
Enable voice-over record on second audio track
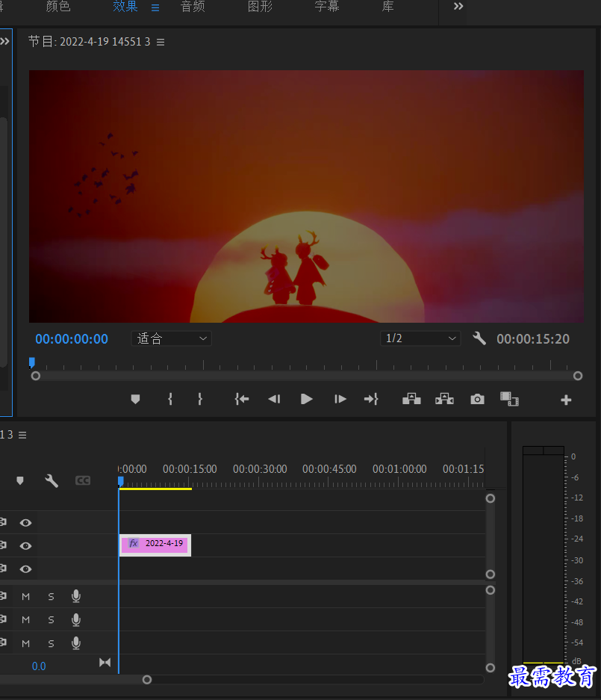[76, 619]
